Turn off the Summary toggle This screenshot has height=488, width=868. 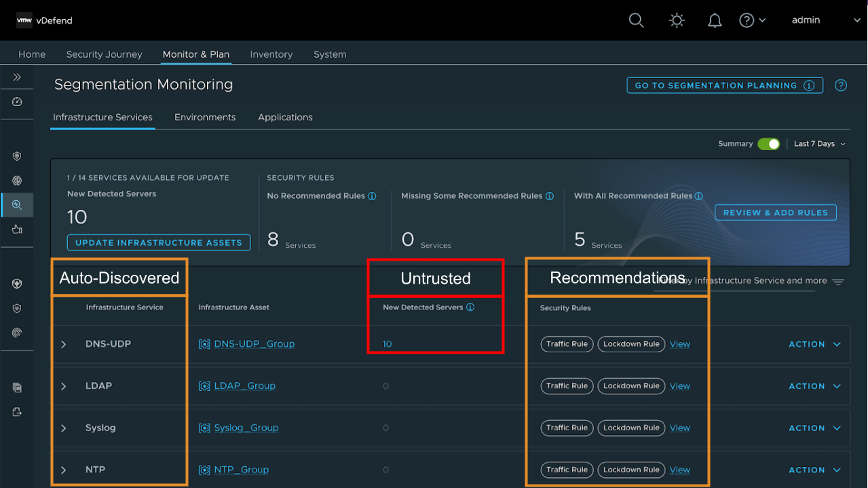[x=768, y=144]
